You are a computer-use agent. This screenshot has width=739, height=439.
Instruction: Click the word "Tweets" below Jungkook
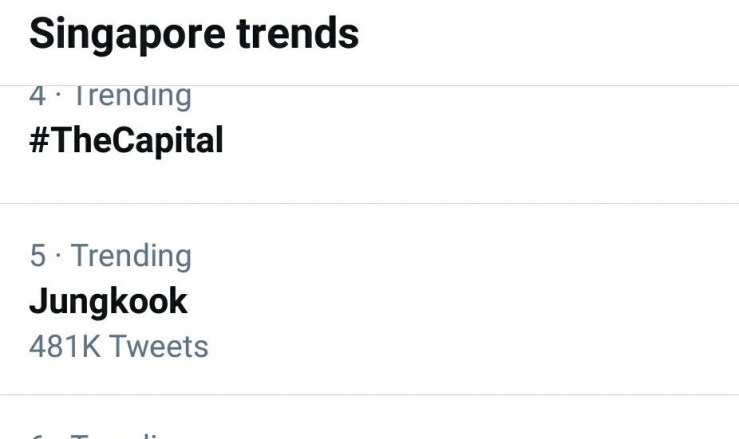click(159, 346)
